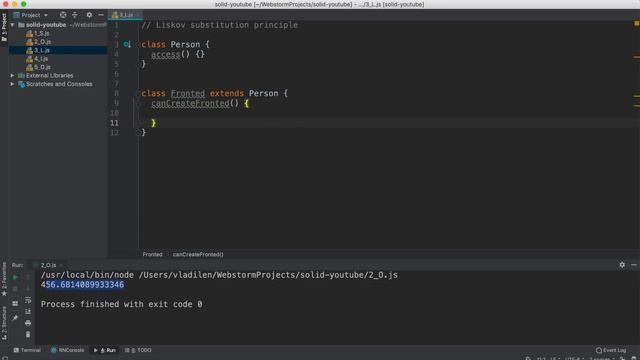Click the class Person declaration on line 3
This screenshot has height=360, width=640.
(176, 44)
